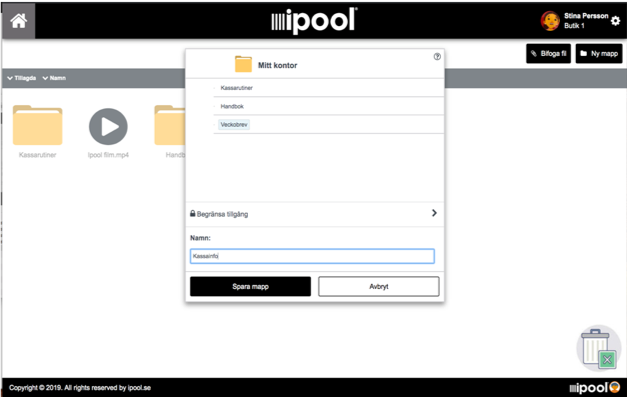Viewport: 627px width, 397px height.
Task: Sort by Tillagda
Action: pos(22,78)
